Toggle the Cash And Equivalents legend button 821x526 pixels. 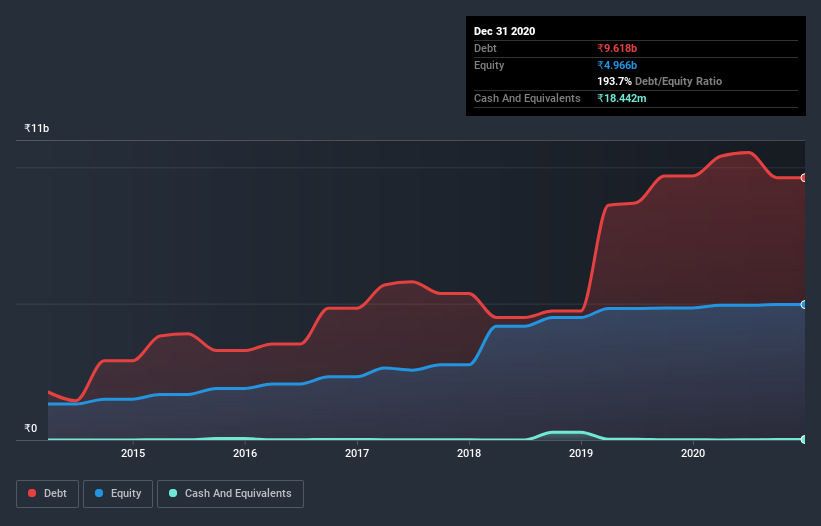230,494
